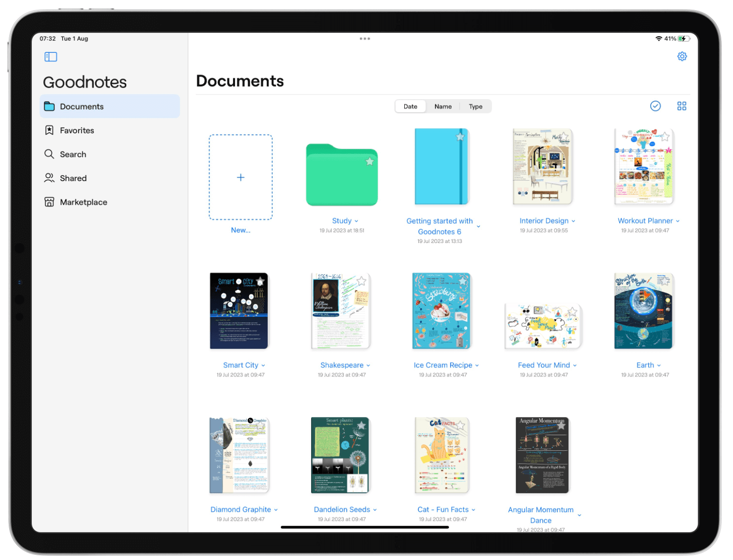Click the battery status indicator
733x560 pixels.
coord(684,38)
